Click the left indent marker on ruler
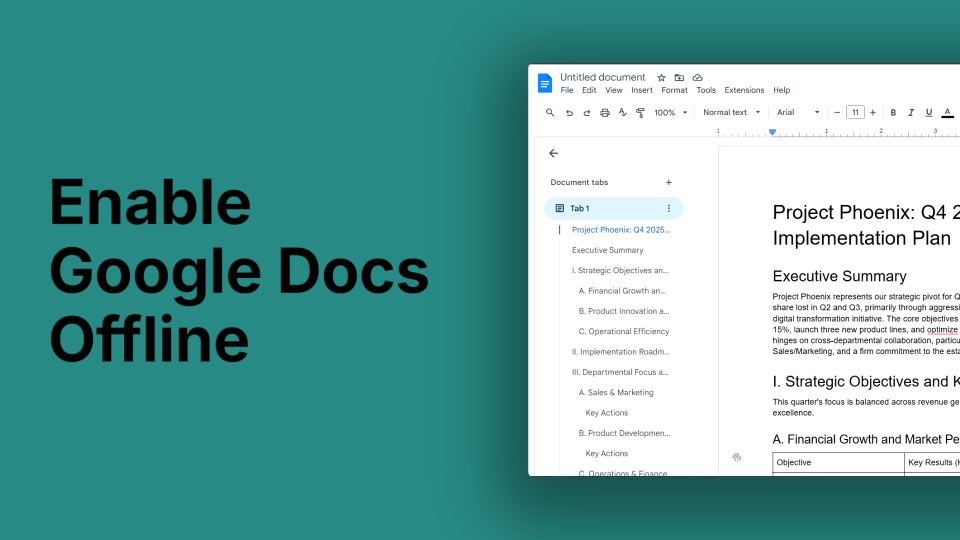Viewport: 960px width, 540px height. coord(773,132)
